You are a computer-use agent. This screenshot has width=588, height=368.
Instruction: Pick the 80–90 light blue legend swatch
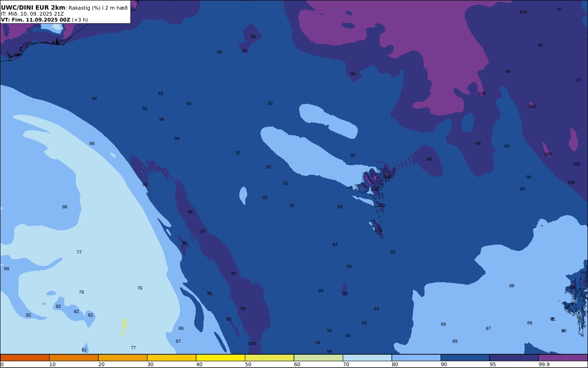(x=416, y=357)
